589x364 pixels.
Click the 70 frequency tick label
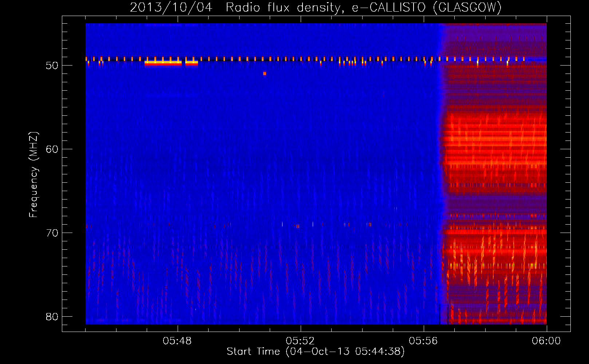52,233
